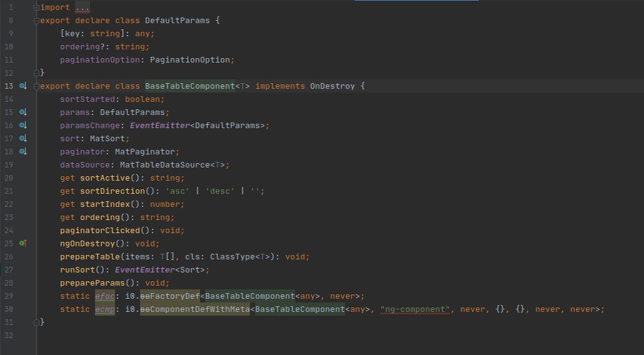Click the paginatorClicked method name
This screenshot has width=644, height=355.
tap(100, 231)
